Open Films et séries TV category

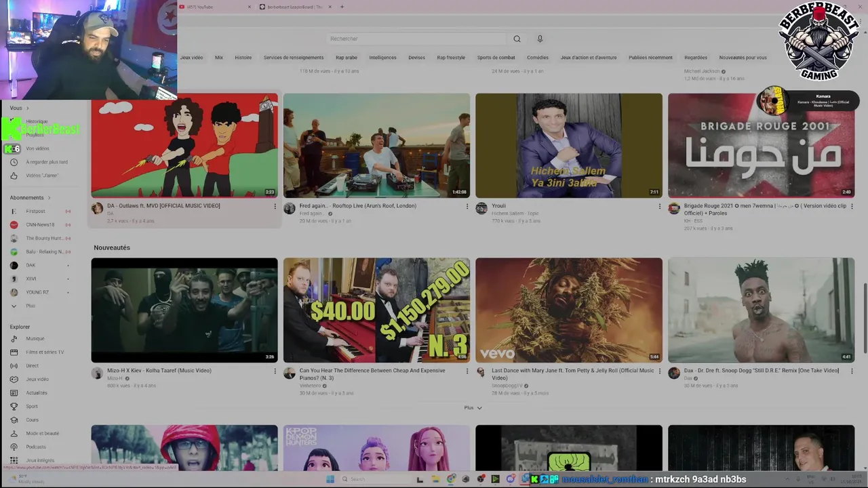coord(45,352)
